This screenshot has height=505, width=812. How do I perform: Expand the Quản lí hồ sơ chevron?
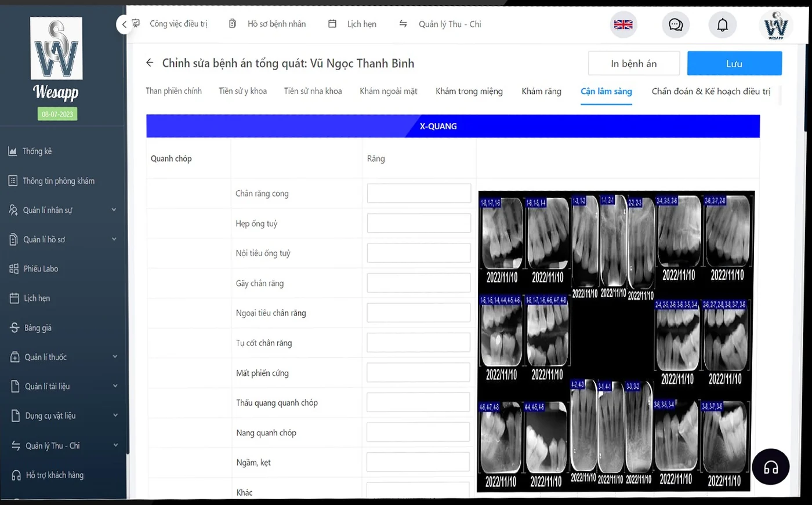(114, 239)
